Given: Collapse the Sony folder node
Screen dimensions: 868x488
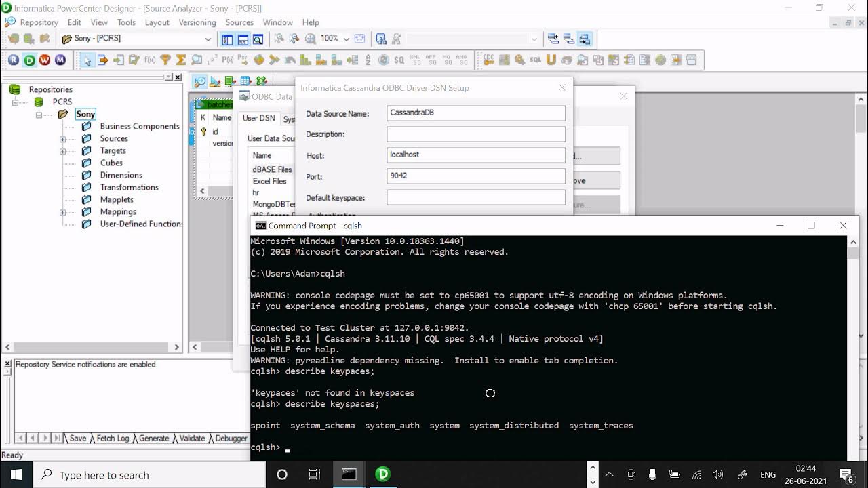Looking at the screenshot, I should point(39,115).
